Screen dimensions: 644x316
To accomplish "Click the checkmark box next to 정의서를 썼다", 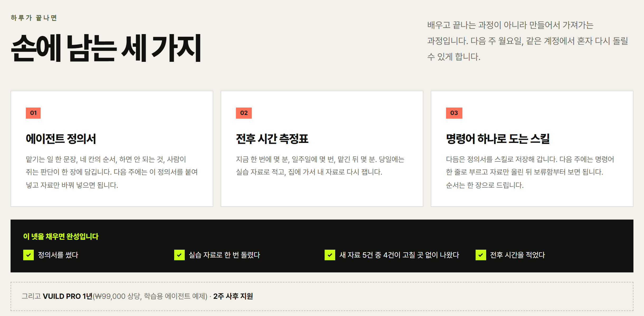I will [29, 255].
